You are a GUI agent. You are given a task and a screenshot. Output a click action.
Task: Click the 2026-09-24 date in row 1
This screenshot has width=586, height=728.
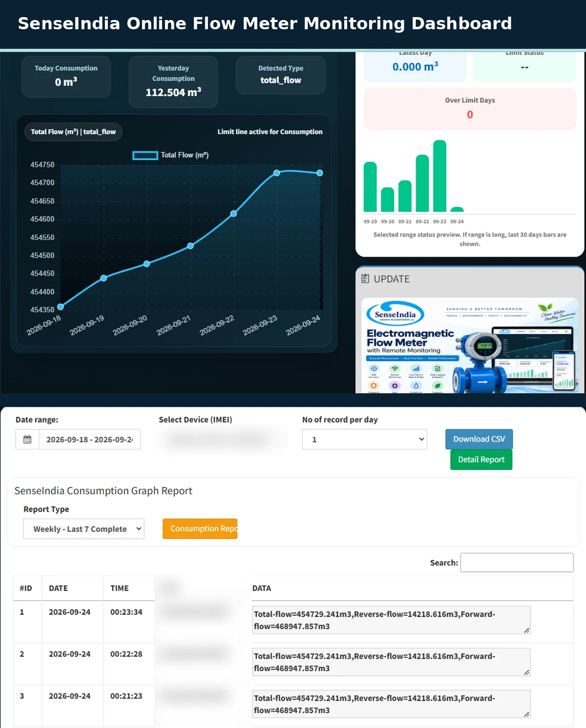click(x=70, y=612)
